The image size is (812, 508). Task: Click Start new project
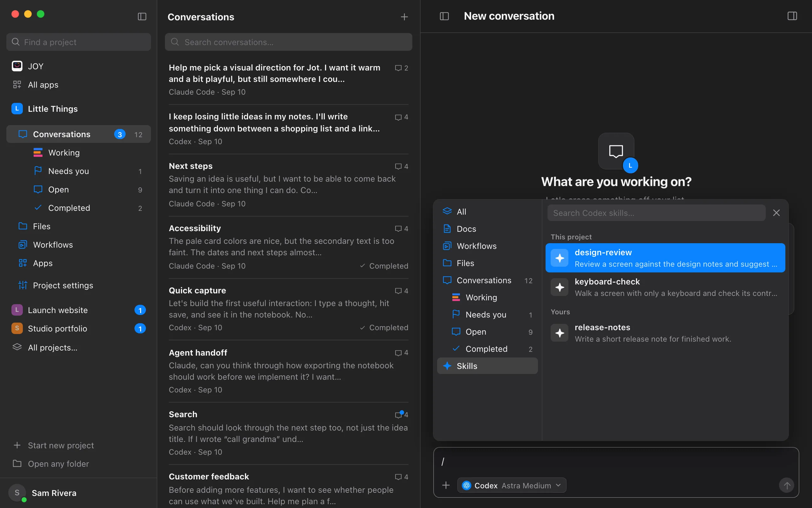[79, 445]
